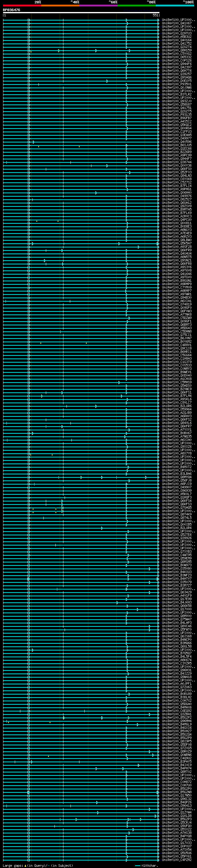This screenshot has height=868, width=197.
Task: Select hit UniRef100_B6HRI1
Action: [177, 352]
